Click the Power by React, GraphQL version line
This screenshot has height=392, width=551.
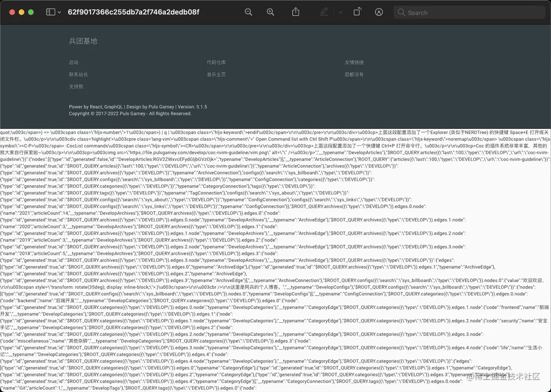[x=138, y=107]
